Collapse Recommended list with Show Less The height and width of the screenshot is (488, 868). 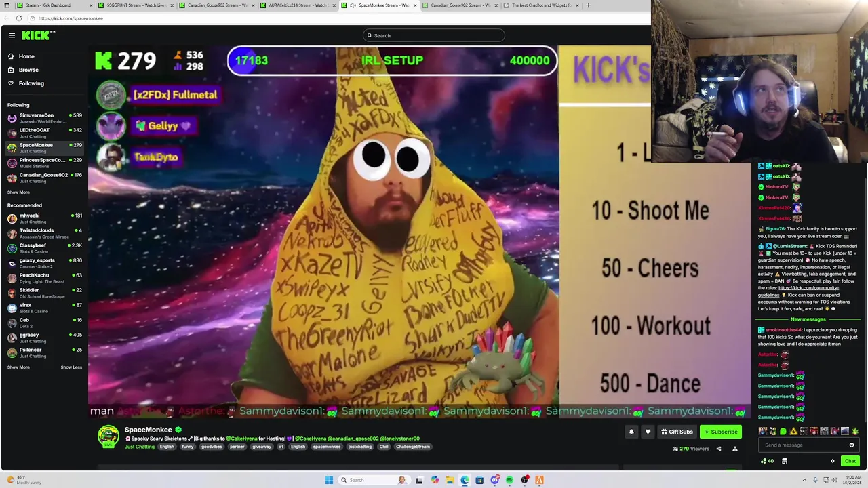(x=71, y=367)
